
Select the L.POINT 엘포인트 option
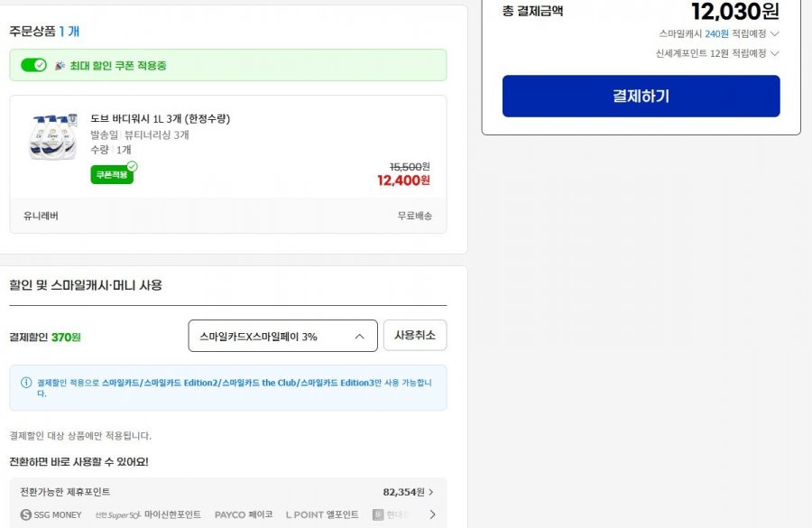[x=321, y=514]
